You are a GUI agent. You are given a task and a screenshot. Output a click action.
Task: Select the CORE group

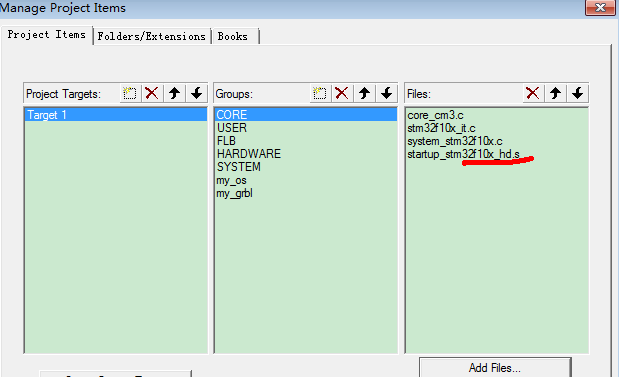click(306, 115)
